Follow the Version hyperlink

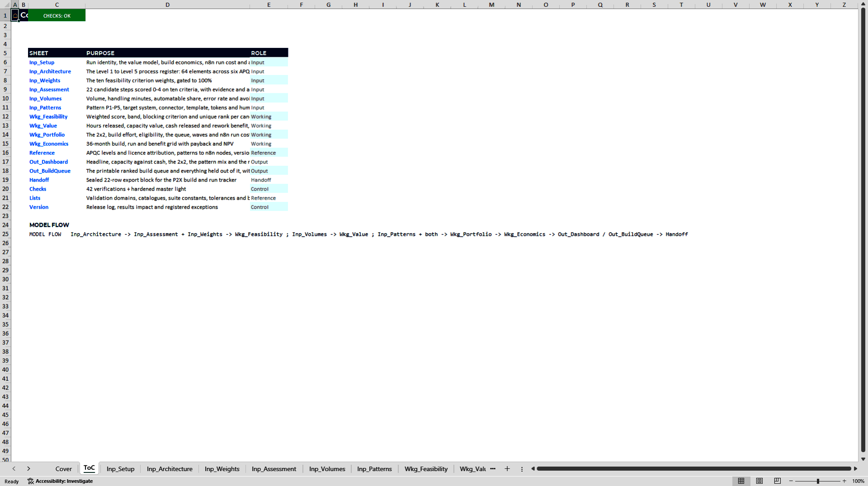click(x=39, y=207)
